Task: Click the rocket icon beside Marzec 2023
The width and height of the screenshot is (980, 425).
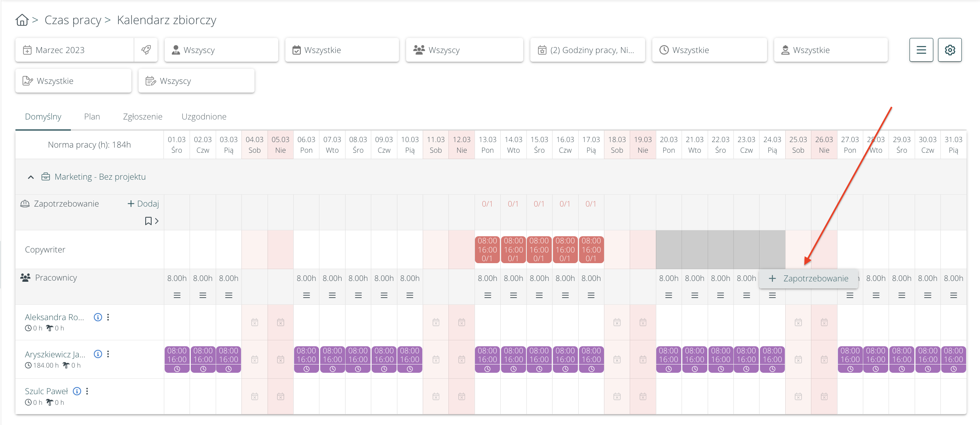Action: click(x=146, y=50)
